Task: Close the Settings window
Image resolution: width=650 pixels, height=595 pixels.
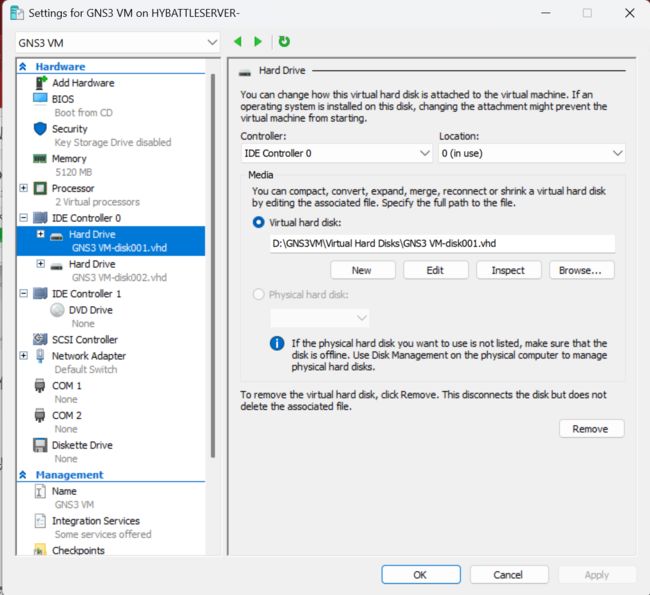Action: (630, 13)
